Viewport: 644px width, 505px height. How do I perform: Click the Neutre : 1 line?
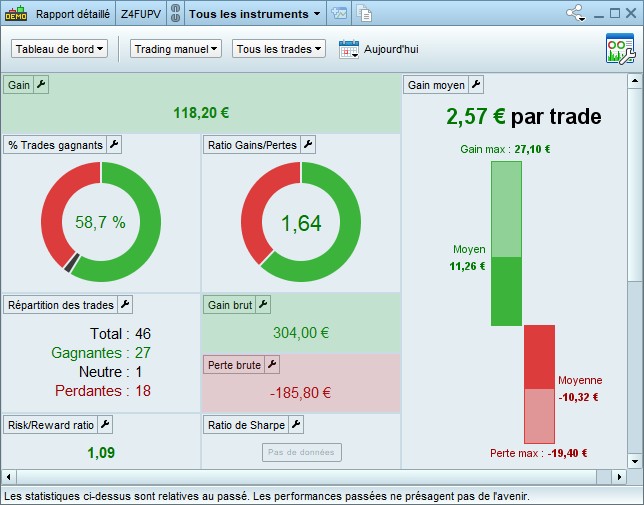[x=110, y=372]
